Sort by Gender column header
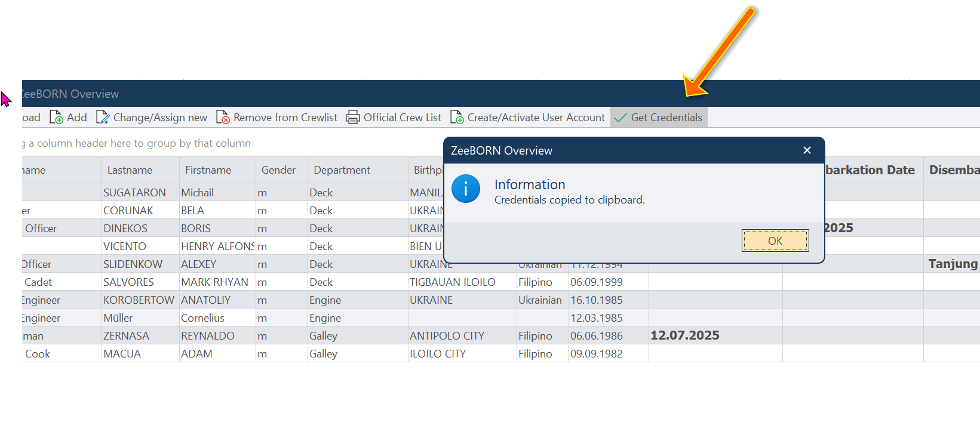The image size is (980, 447). 282,170
